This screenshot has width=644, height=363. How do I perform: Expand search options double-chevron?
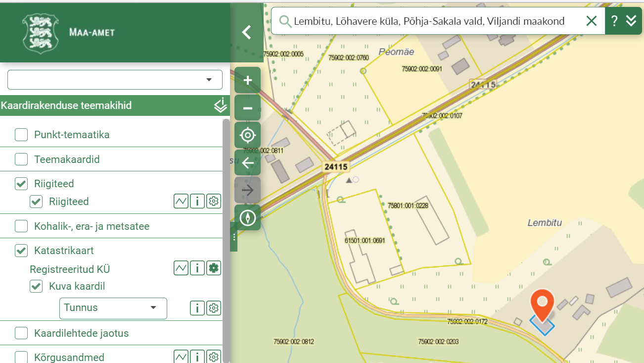(x=631, y=21)
